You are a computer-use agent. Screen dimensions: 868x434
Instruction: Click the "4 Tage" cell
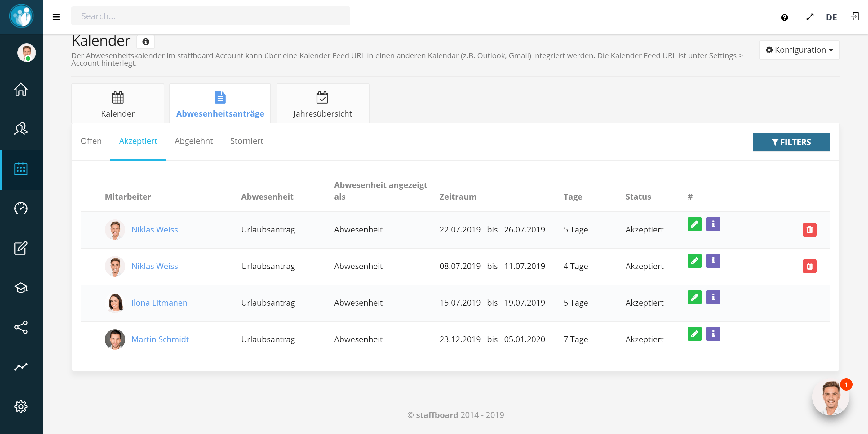pyautogui.click(x=576, y=266)
